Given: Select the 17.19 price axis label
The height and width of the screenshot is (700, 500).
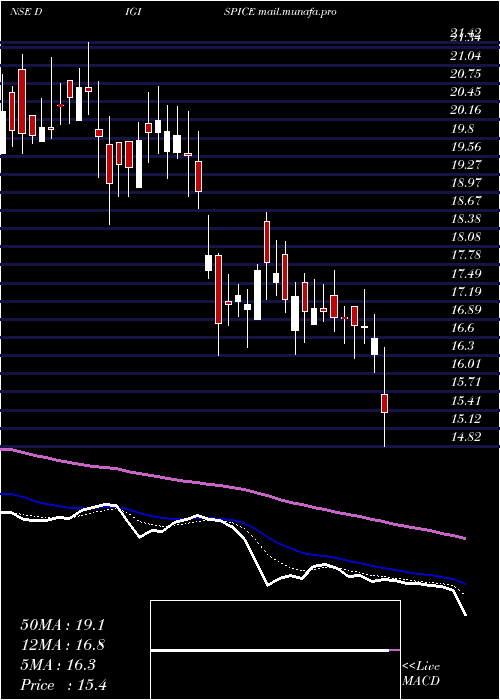Looking at the screenshot, I should pos(466,292).
